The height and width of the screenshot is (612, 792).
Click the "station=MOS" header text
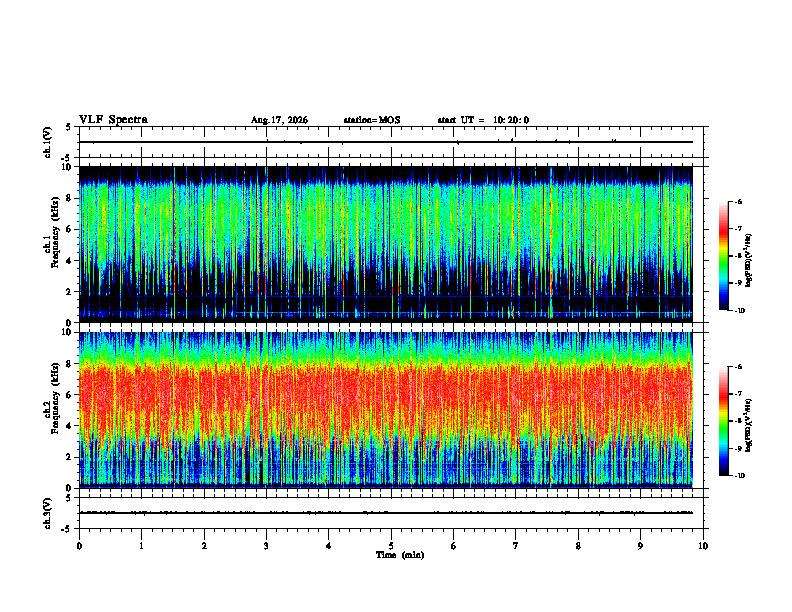pyautogui.click(x=372, y=120)
